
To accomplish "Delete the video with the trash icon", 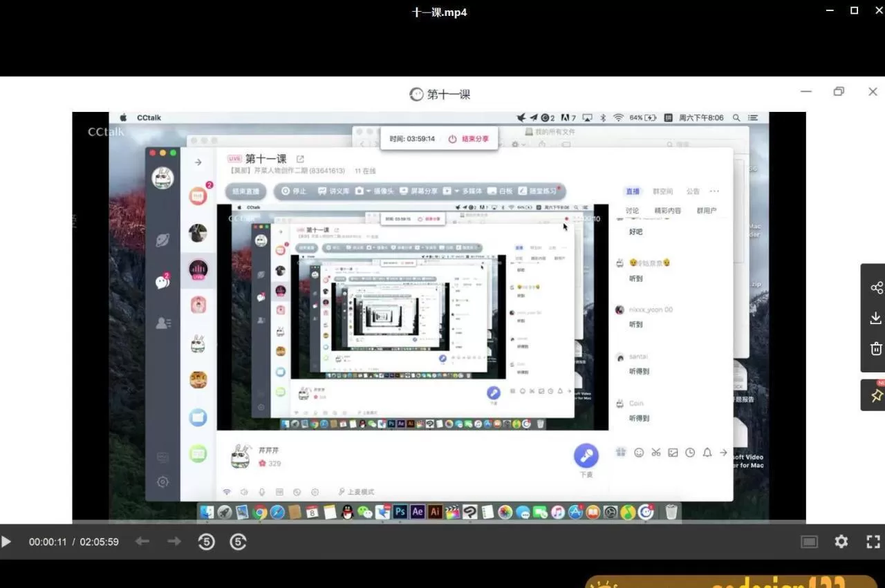I will click(x=876, y=348).
